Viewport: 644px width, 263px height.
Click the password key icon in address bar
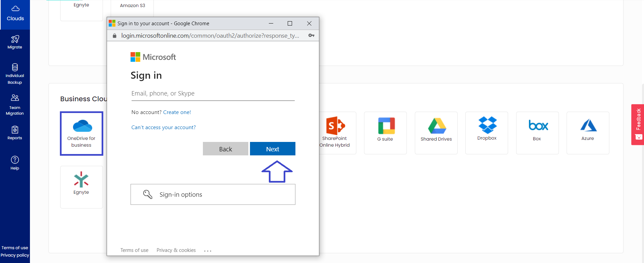point(312,35)
